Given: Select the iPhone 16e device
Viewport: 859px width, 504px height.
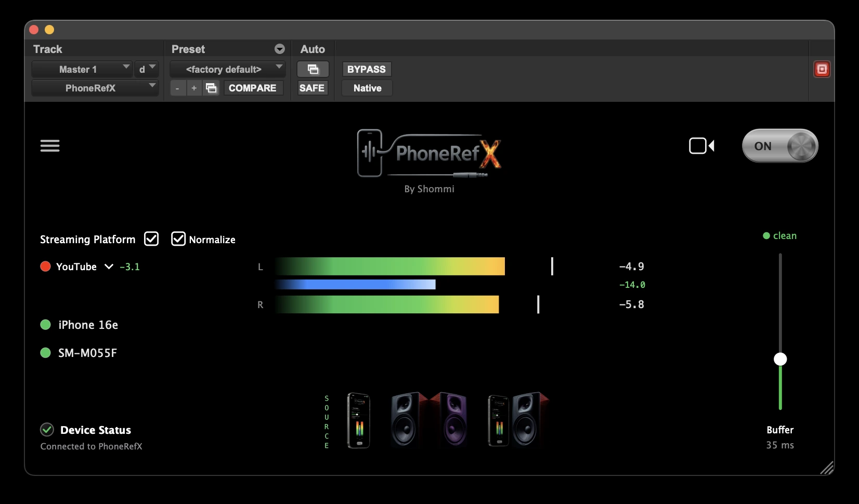Looking at the screenshot, I should point(88,325).
